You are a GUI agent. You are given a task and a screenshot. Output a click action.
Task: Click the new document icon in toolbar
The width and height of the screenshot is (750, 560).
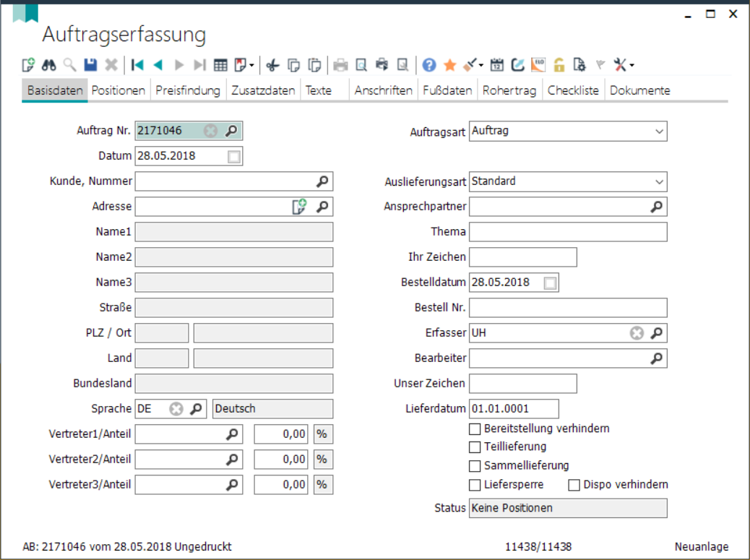(x=28, y=64)
